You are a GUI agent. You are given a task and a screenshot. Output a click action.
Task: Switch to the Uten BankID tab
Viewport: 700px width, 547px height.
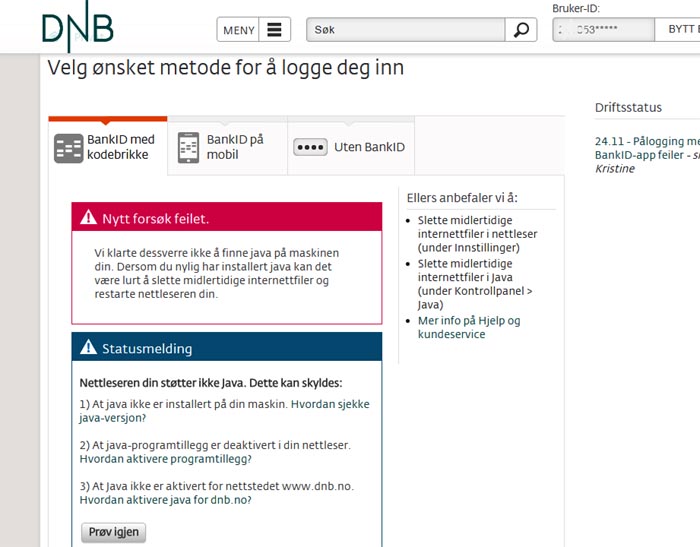click(351, 147)
